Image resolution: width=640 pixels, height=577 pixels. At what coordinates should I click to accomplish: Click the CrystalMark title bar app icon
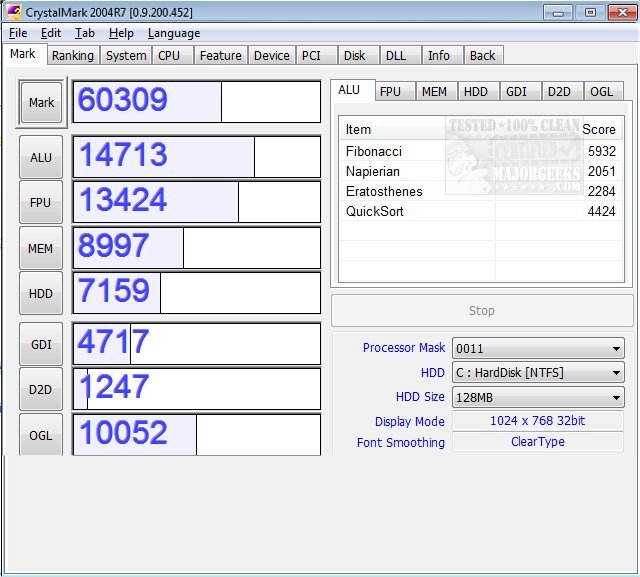[15, 12]
